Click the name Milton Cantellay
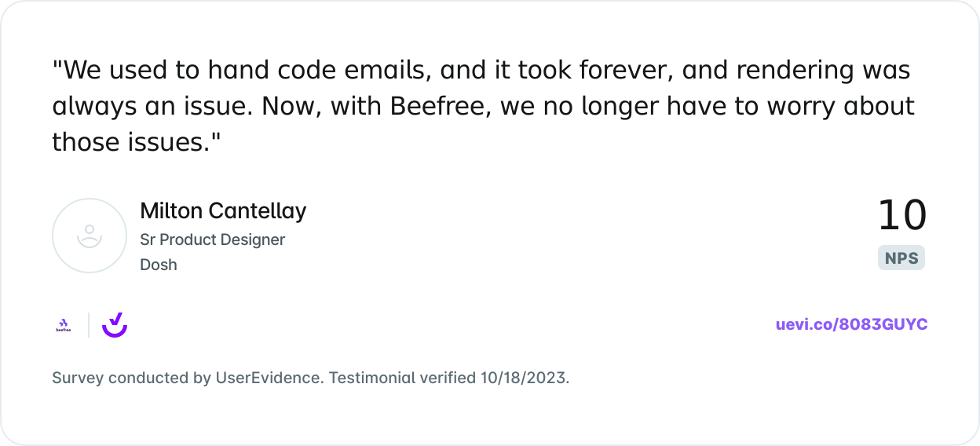 (223, 211)
